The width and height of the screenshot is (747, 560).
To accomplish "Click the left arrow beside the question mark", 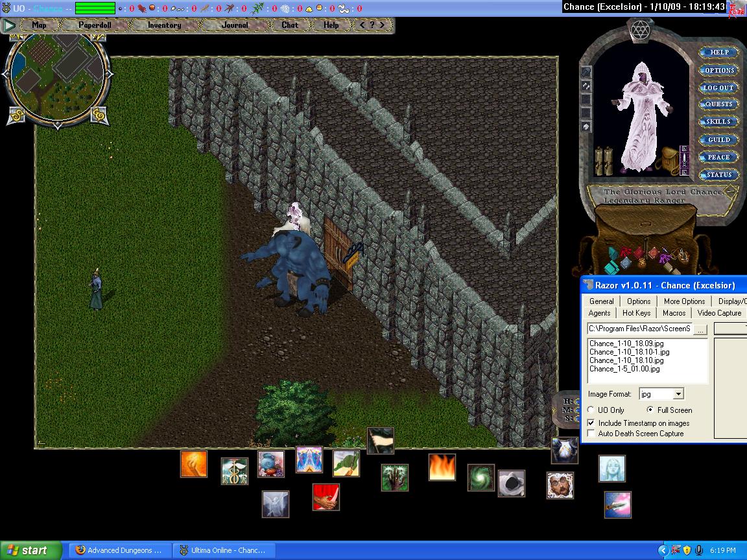I will [362, 25].
